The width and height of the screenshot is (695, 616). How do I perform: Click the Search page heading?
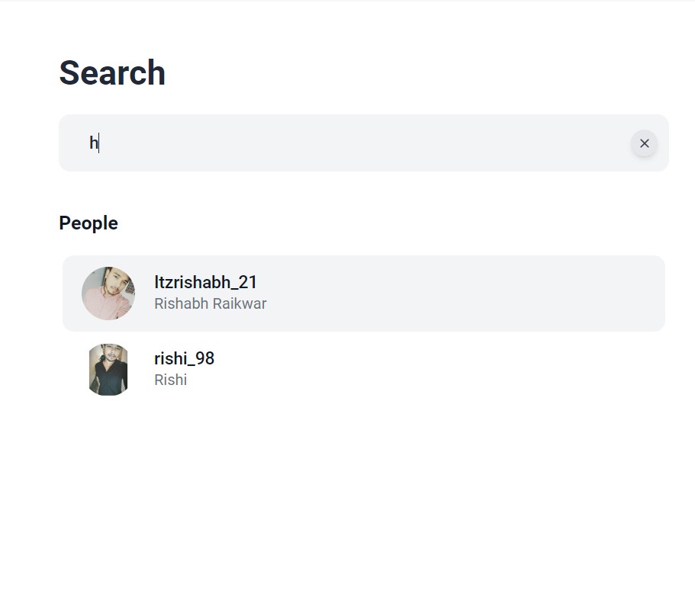(112, 73)
